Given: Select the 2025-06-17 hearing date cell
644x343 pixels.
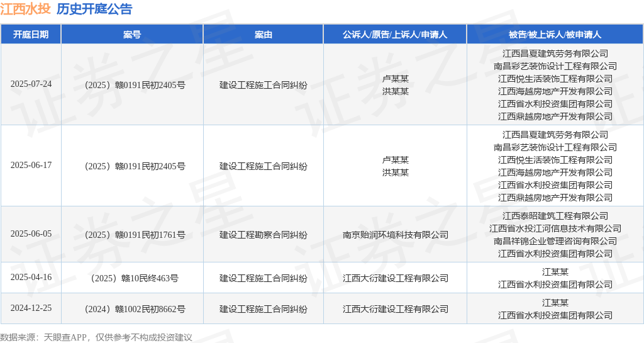Looking at the screenshot, I should pos(31,166).
